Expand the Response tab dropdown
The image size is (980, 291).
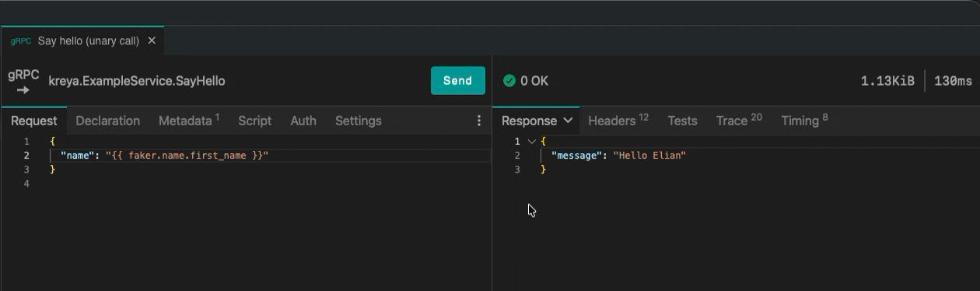point(568,121)
